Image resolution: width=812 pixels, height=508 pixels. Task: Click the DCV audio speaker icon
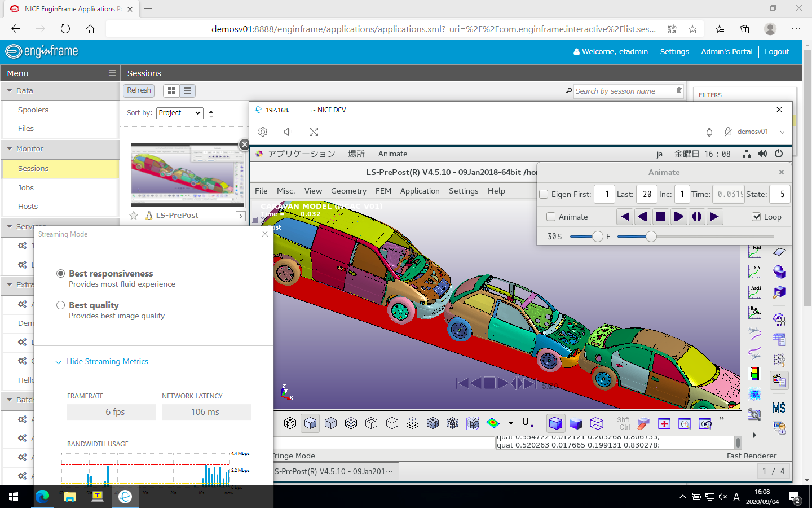point(288,132)
